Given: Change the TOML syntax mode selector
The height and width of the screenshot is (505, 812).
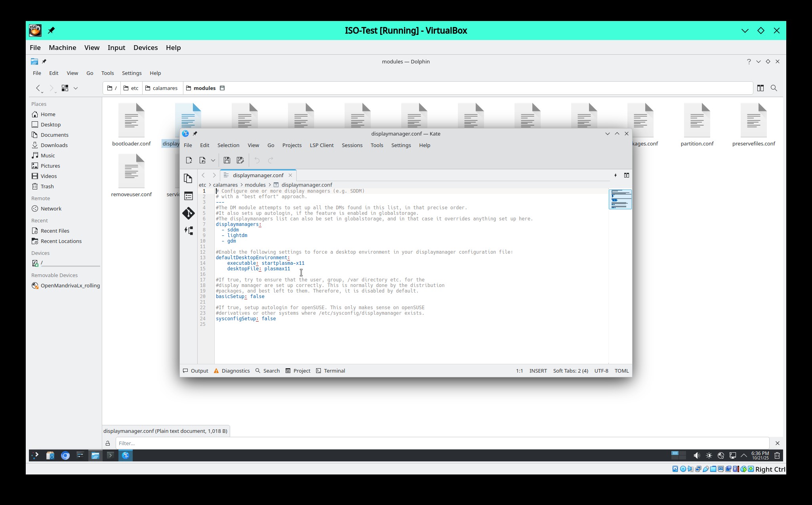Looking at the screenshot, I should (621, 371).
